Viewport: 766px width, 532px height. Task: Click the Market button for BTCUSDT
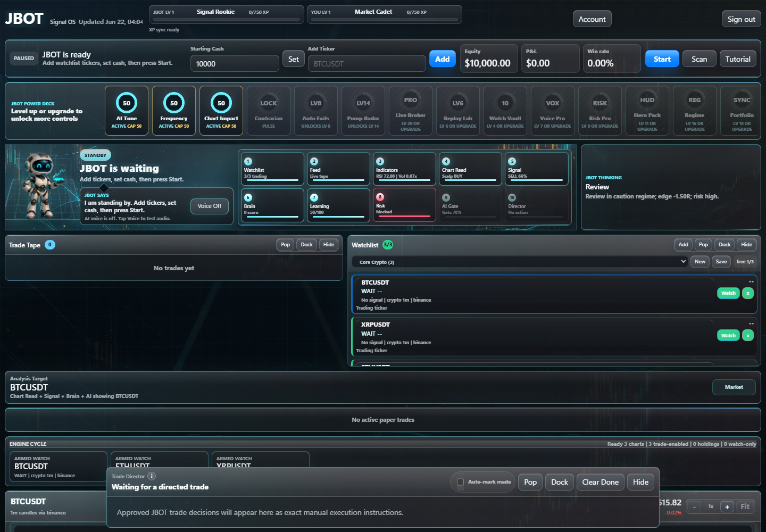click(734, 387)
